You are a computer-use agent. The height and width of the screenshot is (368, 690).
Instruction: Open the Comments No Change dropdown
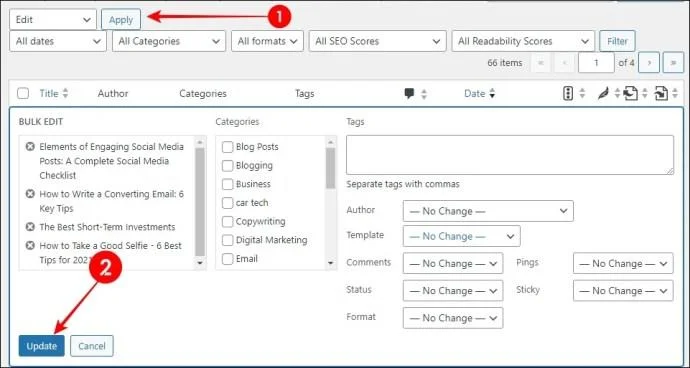[x=453, y=263]
